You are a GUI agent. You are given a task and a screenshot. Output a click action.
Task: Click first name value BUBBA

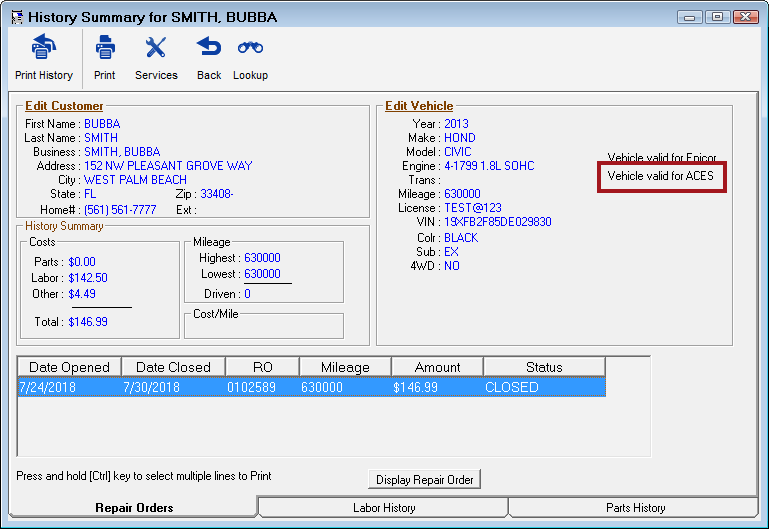pyautogui.click(x=102, y=124)
